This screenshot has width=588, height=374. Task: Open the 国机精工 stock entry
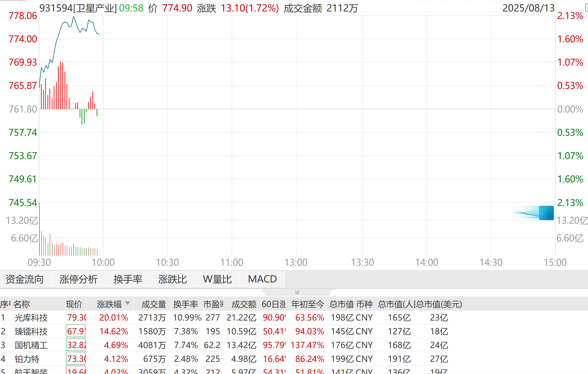[31, 345]
